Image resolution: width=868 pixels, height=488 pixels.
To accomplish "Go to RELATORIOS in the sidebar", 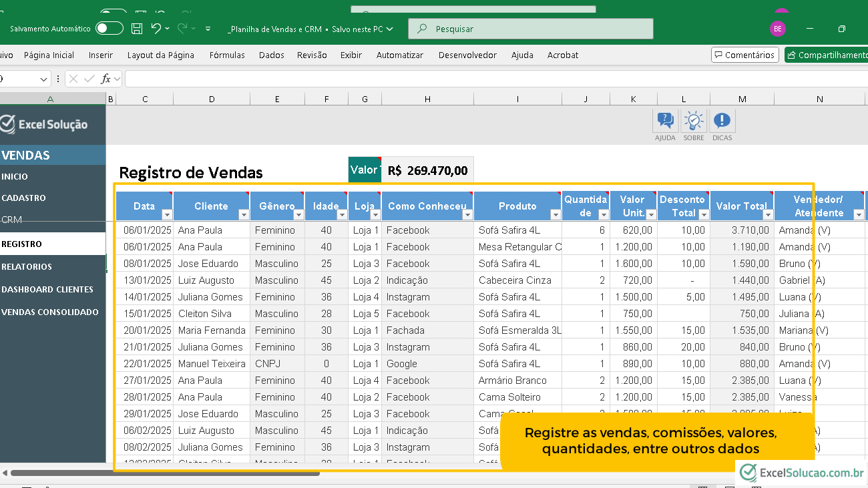I will tap(27, 267).
